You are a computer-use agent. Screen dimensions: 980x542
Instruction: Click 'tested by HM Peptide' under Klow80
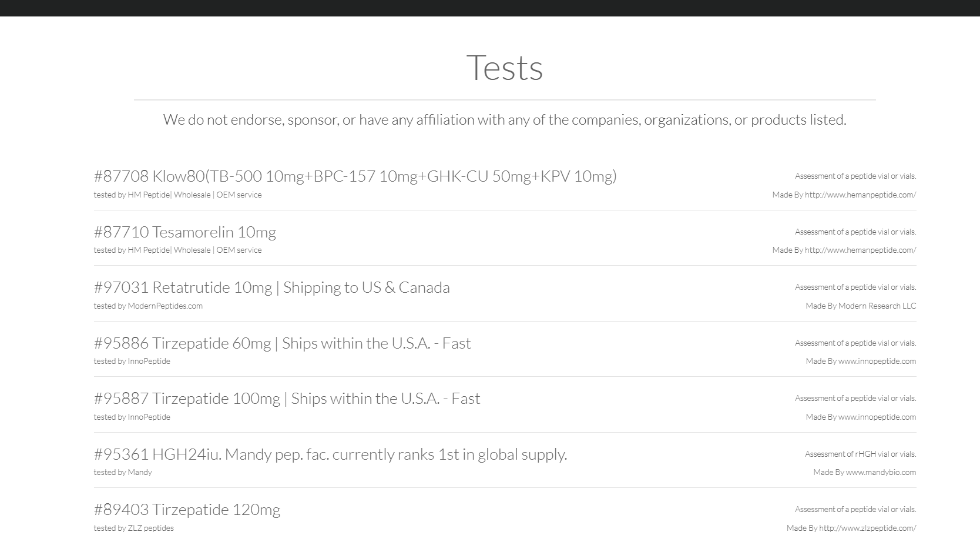coord(177,195)
